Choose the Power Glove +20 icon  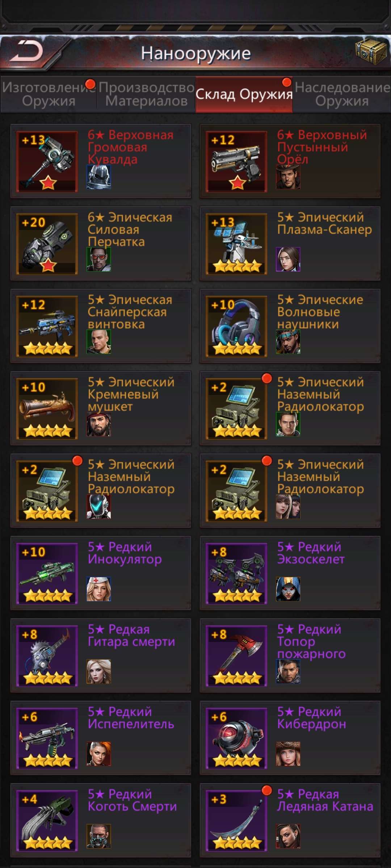47,244
